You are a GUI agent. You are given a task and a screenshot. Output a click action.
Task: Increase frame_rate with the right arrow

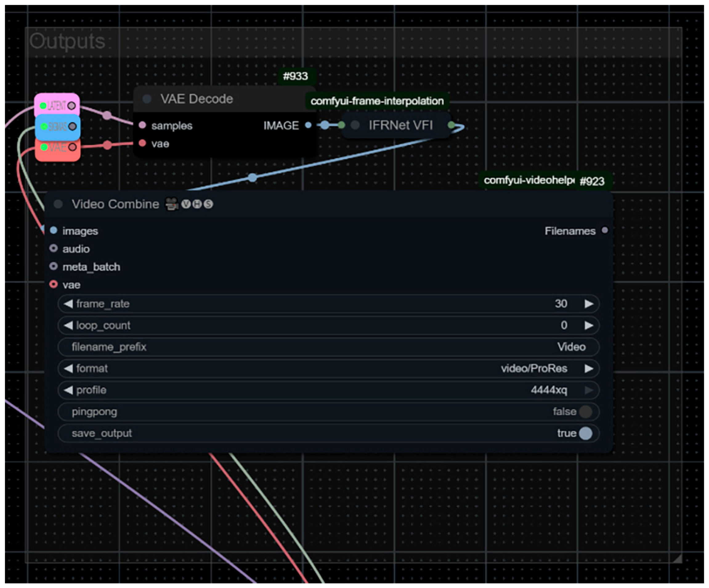(x=589, y=304)
